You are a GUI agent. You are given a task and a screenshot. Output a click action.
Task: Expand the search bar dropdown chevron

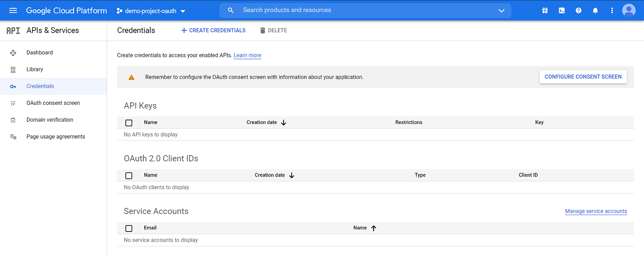(501, 11)
